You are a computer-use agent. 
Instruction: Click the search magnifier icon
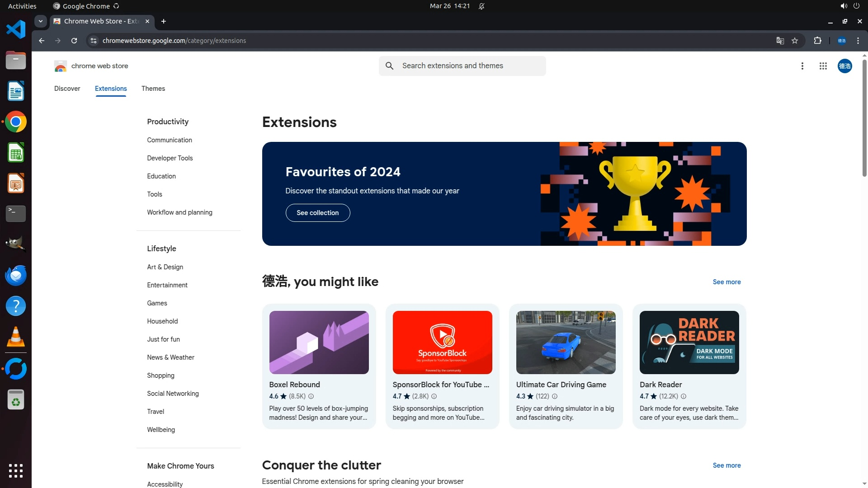coord(389,66)
